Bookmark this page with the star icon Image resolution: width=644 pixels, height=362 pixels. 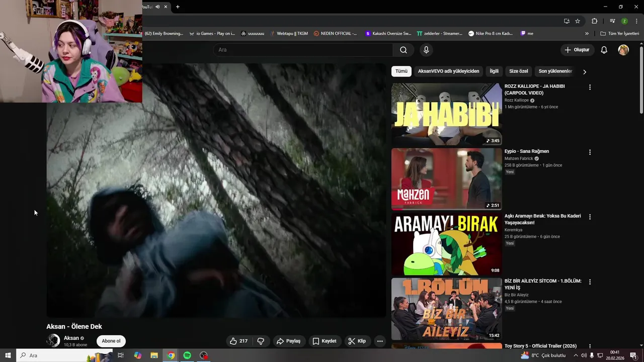click(x=578, y=21)
